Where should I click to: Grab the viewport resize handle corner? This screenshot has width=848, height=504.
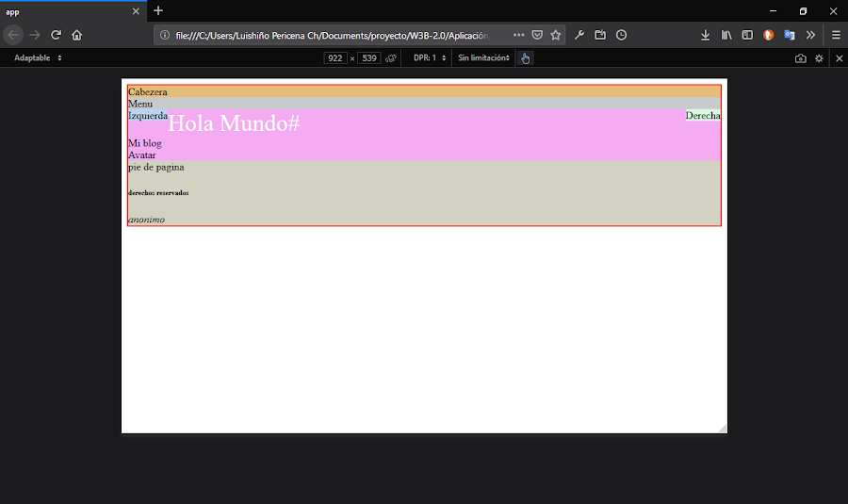[x=723, y=429]
